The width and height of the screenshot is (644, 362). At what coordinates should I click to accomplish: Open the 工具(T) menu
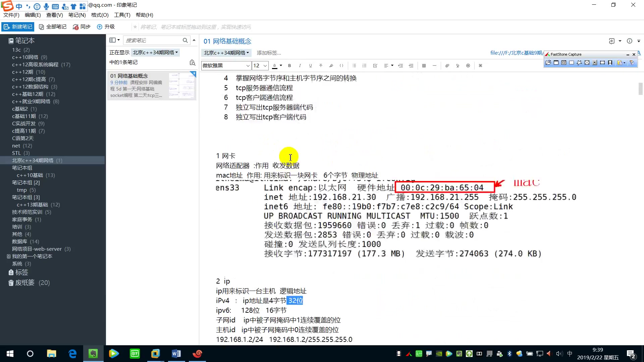tap(122, 15)
